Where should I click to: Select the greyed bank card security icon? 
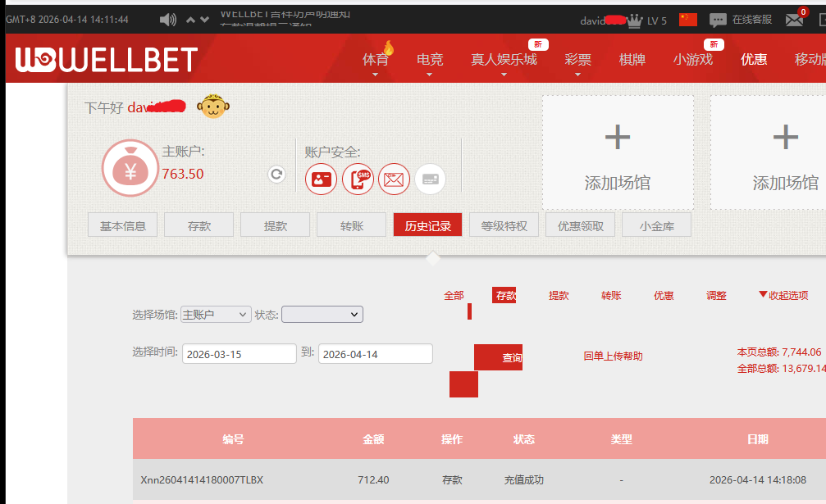coord(430,179)
